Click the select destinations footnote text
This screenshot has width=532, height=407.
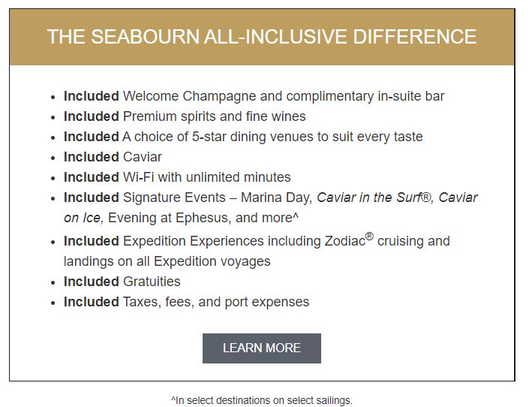(x=262, y=400)
